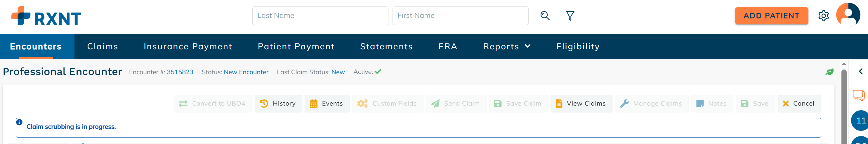The image size is (868, 144).
Task: Click the RXNT logo
Action: pyautogui.click(x=46, y=16)
